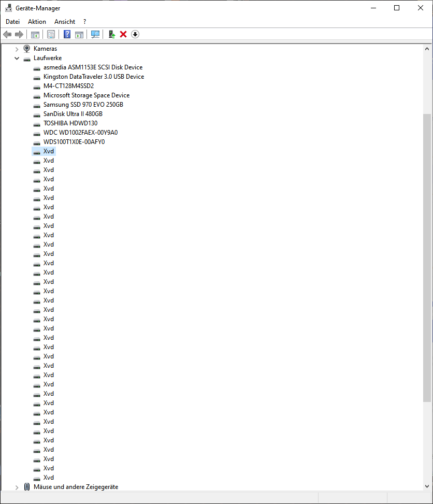Screen dimensions: 433x504
Task: Scan for hardware changes monitor icon
Action: tap(95, 34)
